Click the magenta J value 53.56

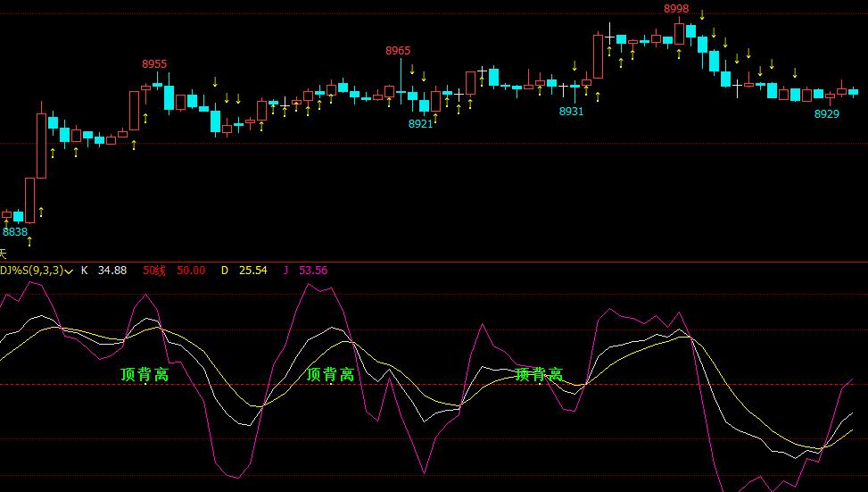click(313, 270)
